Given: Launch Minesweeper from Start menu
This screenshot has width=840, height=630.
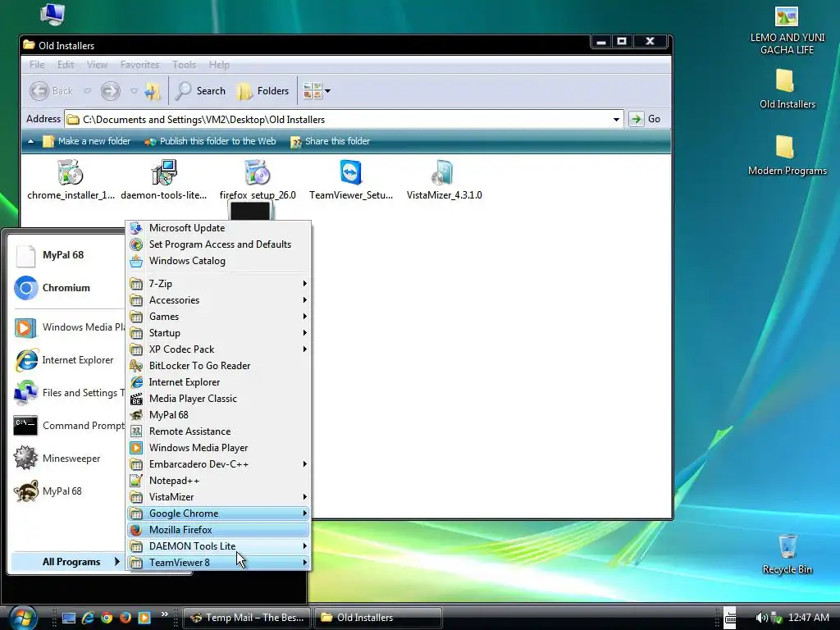Looking at the screenshot, I should click(67, 459).
